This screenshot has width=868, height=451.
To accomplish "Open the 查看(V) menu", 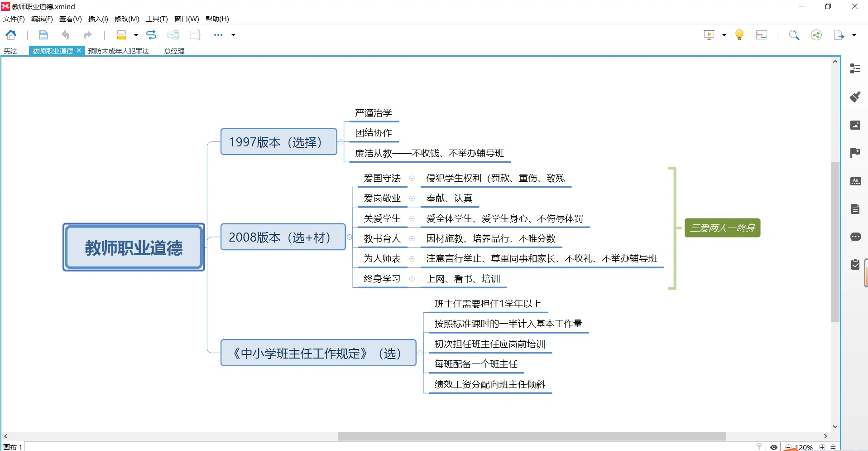I will pyautogui.click(x=71, y=19).
